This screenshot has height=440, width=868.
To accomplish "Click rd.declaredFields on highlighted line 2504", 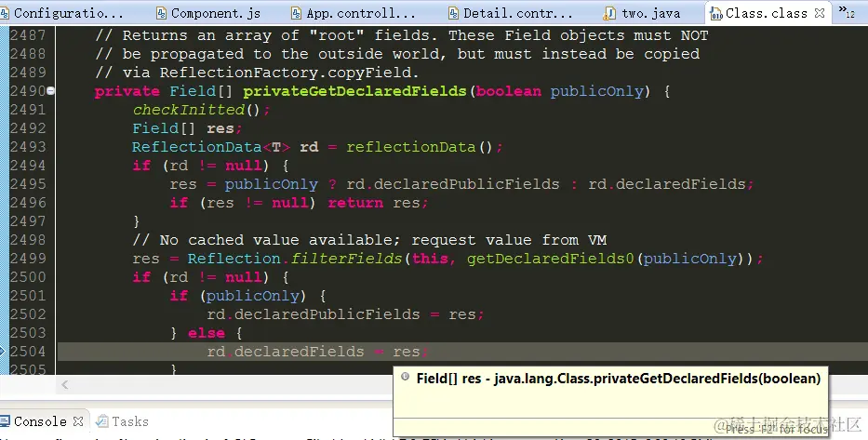I will click(x=286, y=352).
